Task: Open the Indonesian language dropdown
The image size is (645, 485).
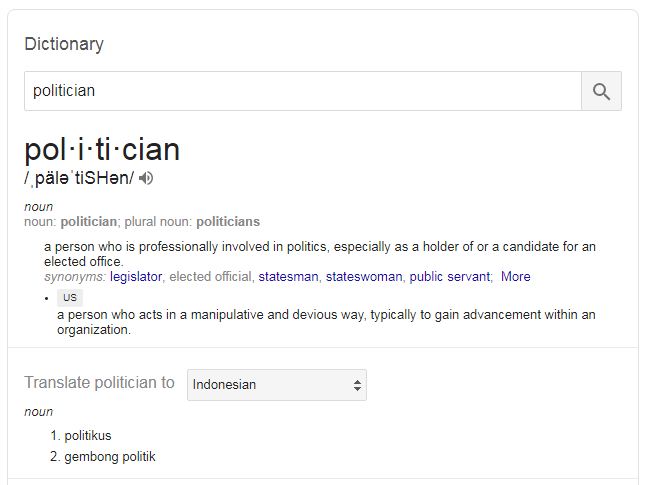Action: click(x=276, y=384)
